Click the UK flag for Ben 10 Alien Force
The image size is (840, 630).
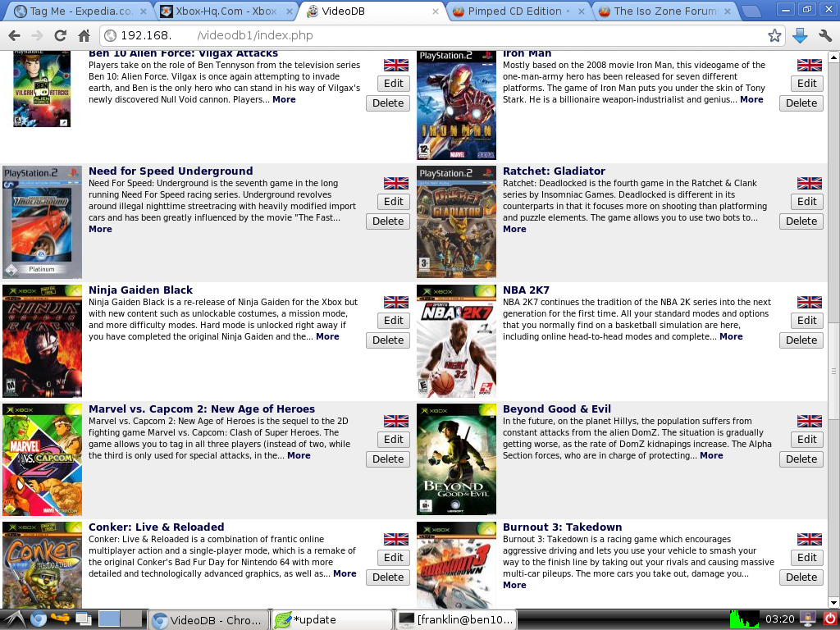(x=396, y=65)
